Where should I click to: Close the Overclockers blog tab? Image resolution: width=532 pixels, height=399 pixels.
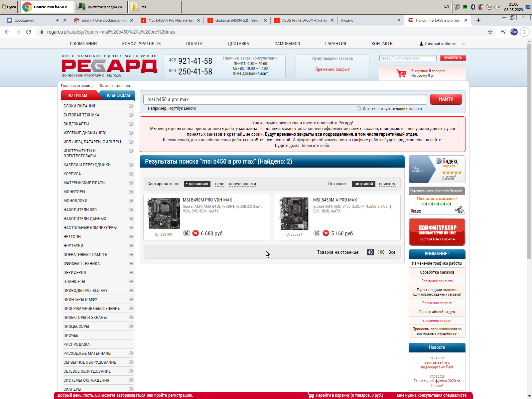(x=132, y=20)
